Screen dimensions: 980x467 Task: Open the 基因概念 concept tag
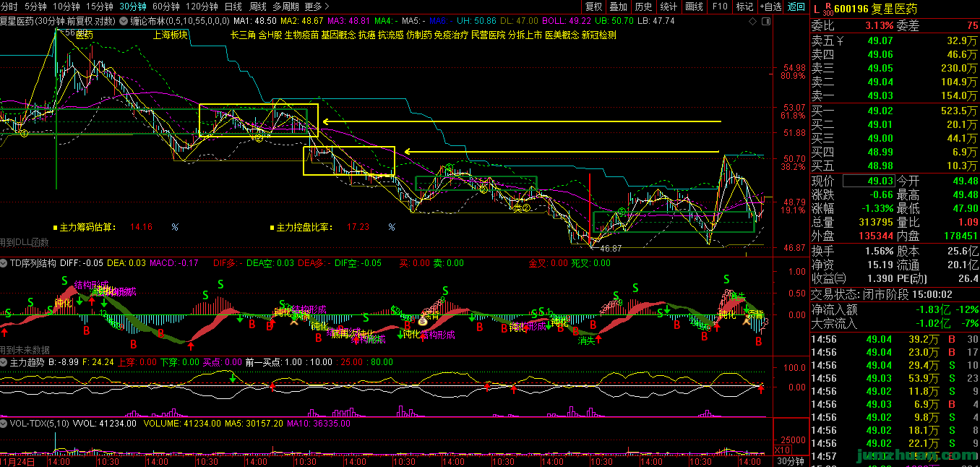[338, 35]
